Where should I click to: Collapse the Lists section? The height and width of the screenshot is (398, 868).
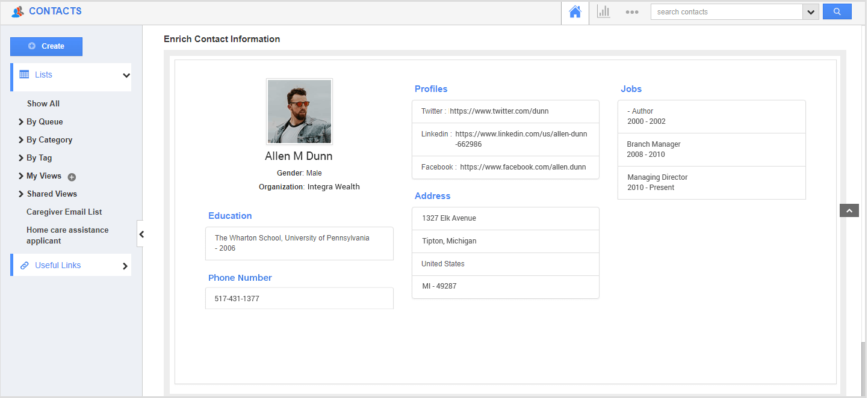[126, 75]
